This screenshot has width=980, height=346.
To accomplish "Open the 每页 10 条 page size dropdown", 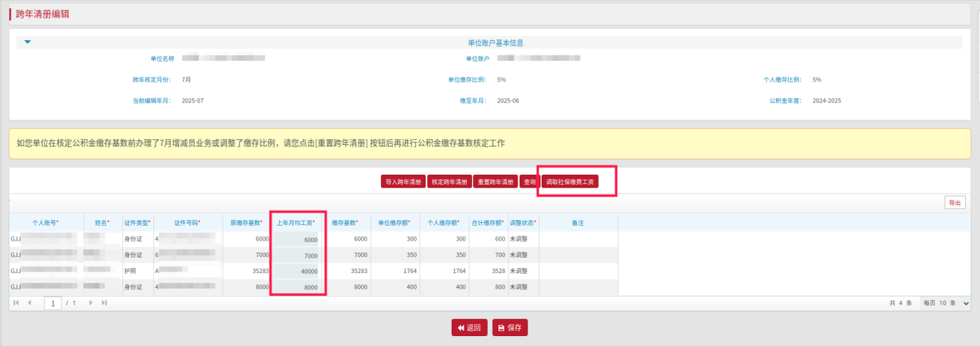I will point(946,303).
